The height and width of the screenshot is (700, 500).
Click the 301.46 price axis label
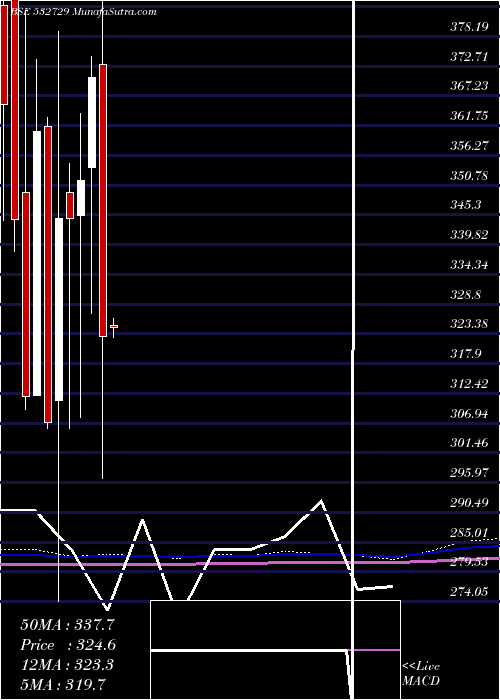(469, 443)
